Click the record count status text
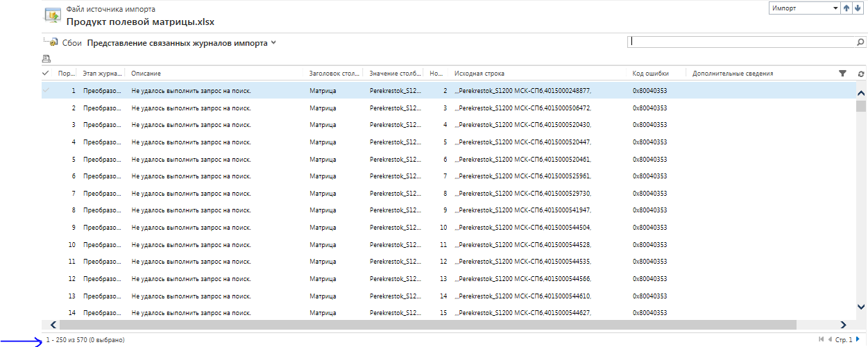Screen dimensions: 868x347 pos(85,340)
